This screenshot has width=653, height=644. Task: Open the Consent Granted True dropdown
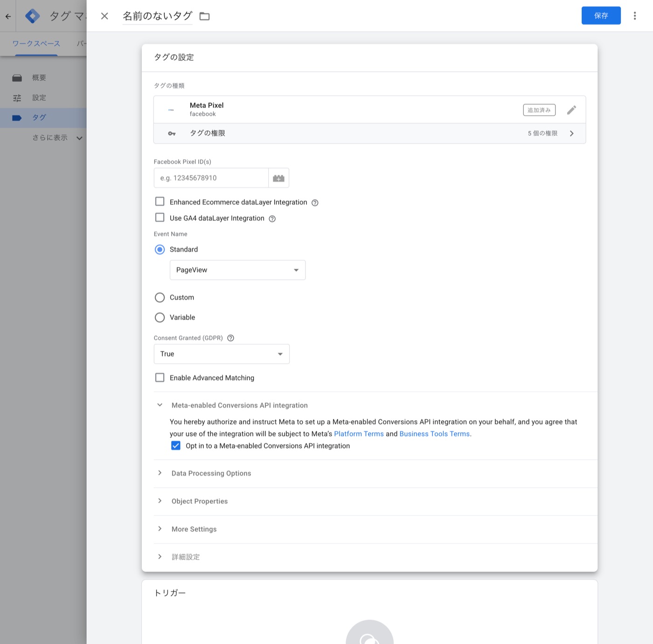pos(222,354)
